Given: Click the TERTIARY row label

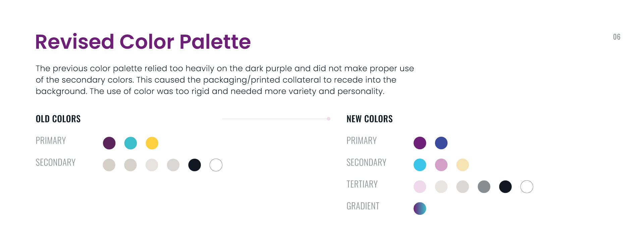Looking at the screenshot, I should 362,184.
